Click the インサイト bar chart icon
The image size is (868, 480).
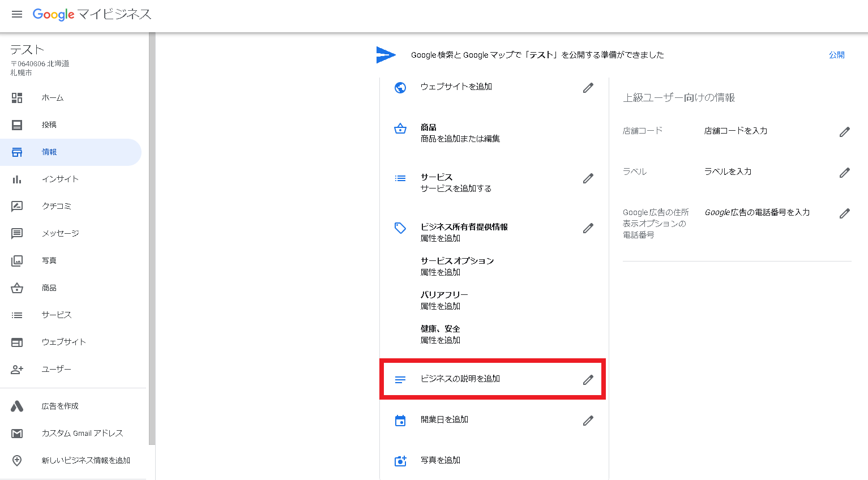tap(17, 179)
